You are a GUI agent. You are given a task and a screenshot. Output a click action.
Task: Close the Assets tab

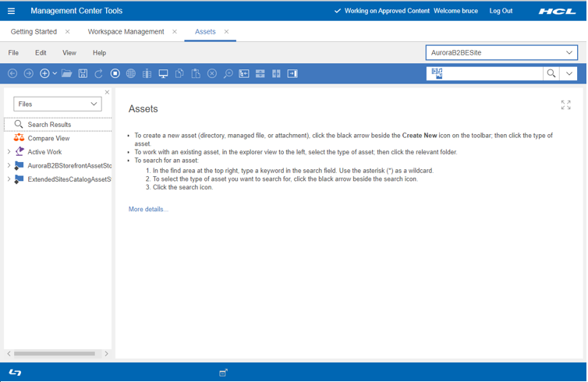coord(226,32)
